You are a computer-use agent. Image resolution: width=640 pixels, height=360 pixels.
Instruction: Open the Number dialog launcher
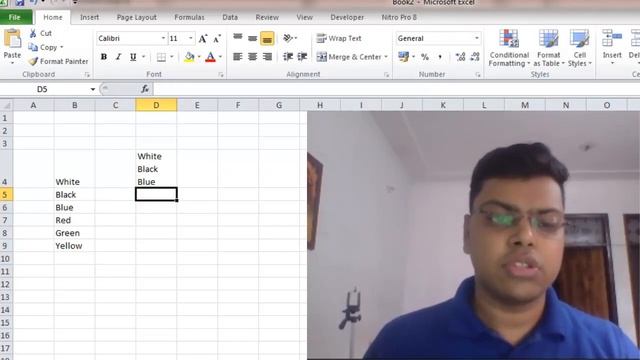point(478,75)
